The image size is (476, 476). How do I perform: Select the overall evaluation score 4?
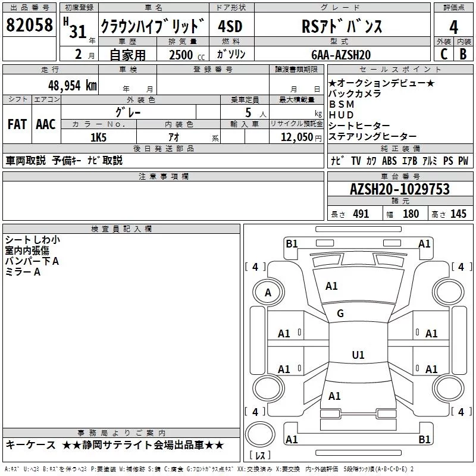point(453,27)
